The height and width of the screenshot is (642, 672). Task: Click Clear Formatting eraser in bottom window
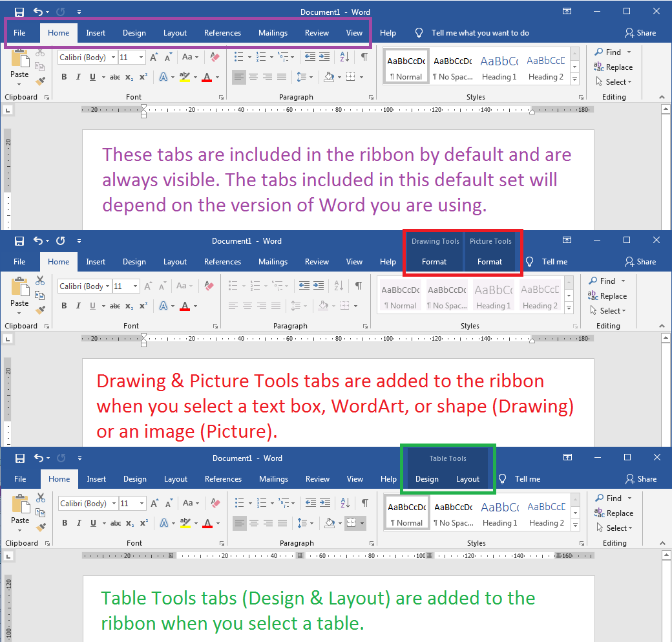[x=216, y=502]
